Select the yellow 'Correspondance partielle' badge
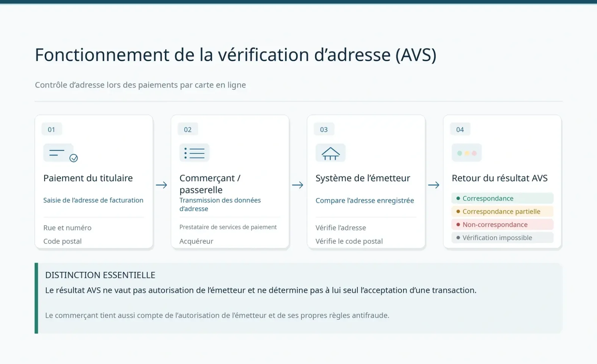Screen dimensions: 597x364 502,211
